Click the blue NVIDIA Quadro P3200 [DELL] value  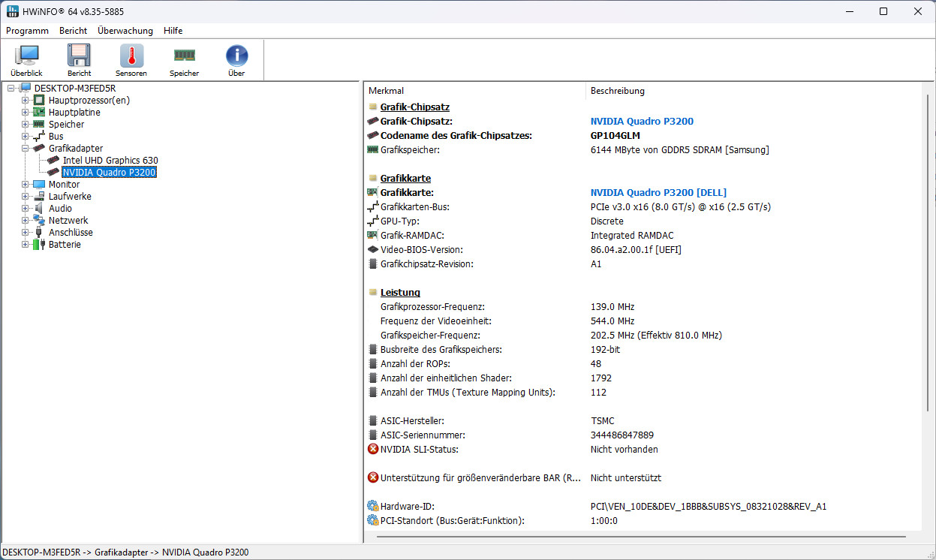coord(658,193)
